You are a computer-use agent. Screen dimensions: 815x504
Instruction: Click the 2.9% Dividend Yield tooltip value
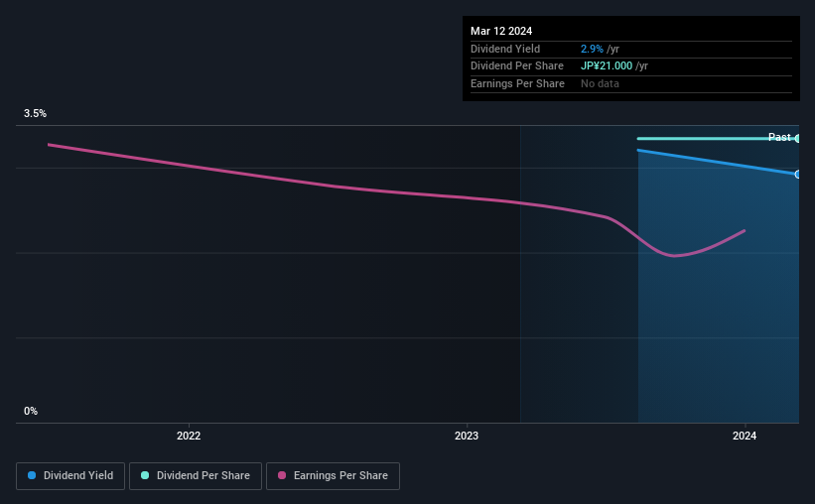(x=593, y=49)
